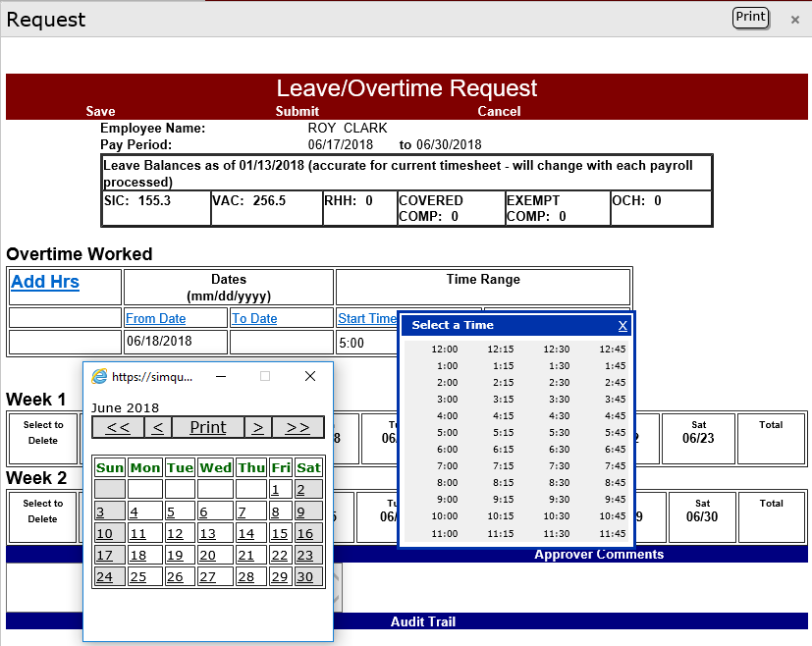The height and width of the screenshot is (646, 812).
Task: Click the From Date link
Action: click(156, 318)
